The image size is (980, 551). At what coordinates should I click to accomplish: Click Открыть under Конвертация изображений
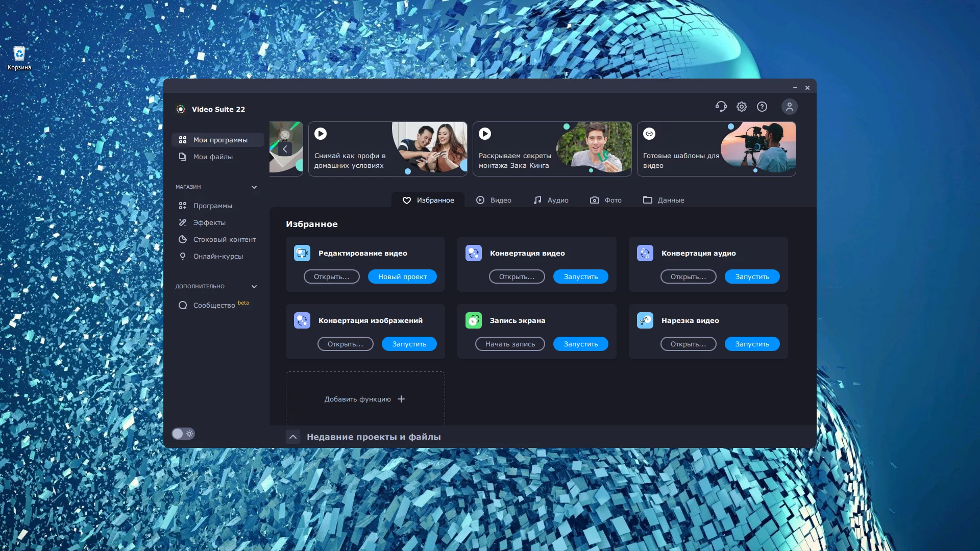point(346,344)
